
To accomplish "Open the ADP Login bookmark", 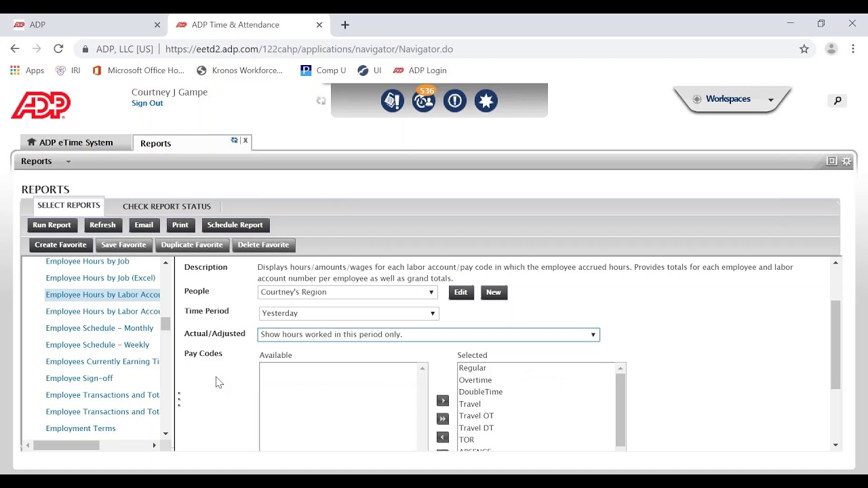I will [x=420, y=70].
